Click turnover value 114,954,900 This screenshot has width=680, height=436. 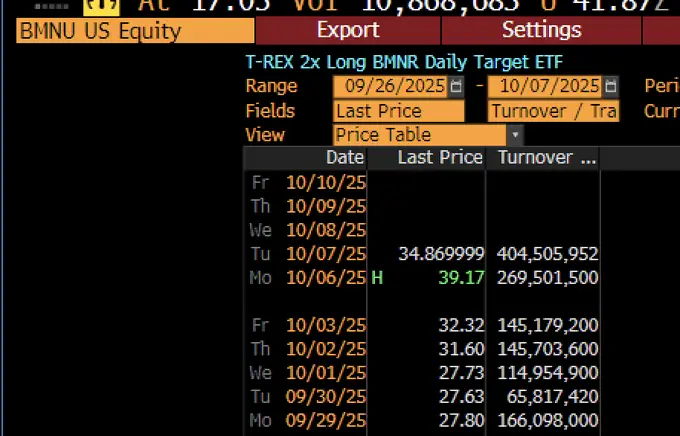547,373
